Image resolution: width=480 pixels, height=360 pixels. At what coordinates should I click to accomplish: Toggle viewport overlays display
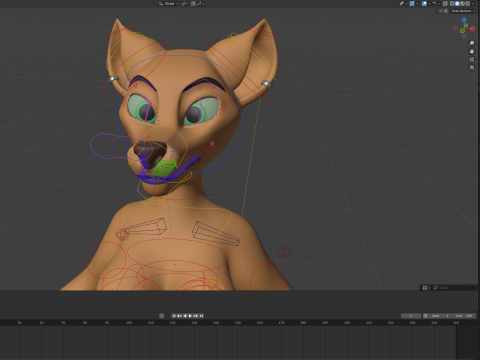click(x=424, y=4)
